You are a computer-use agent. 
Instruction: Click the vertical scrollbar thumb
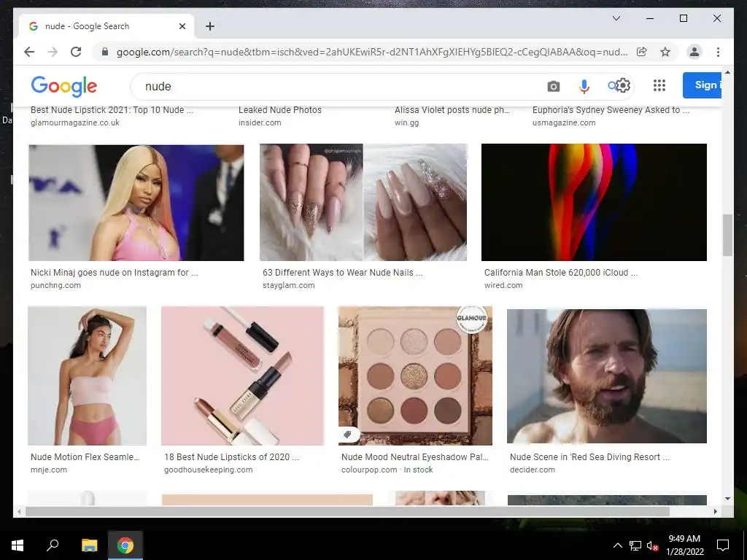pos(727,236)
